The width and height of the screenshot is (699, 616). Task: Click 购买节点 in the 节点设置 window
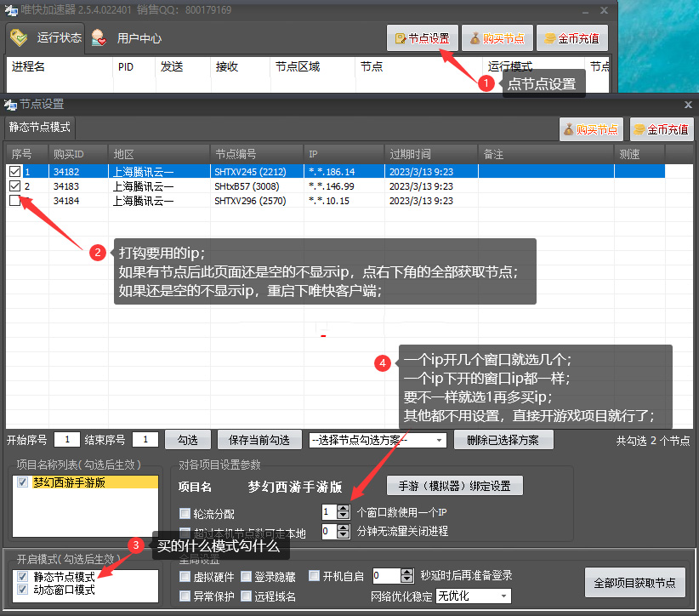[x=591, y=129]
